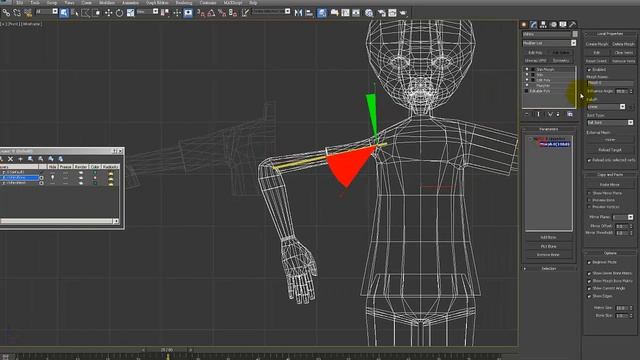Click the Delete Morph button
The height and width of the screenshot is (360, 640).
pyautogui.click(x=623, y=44)
